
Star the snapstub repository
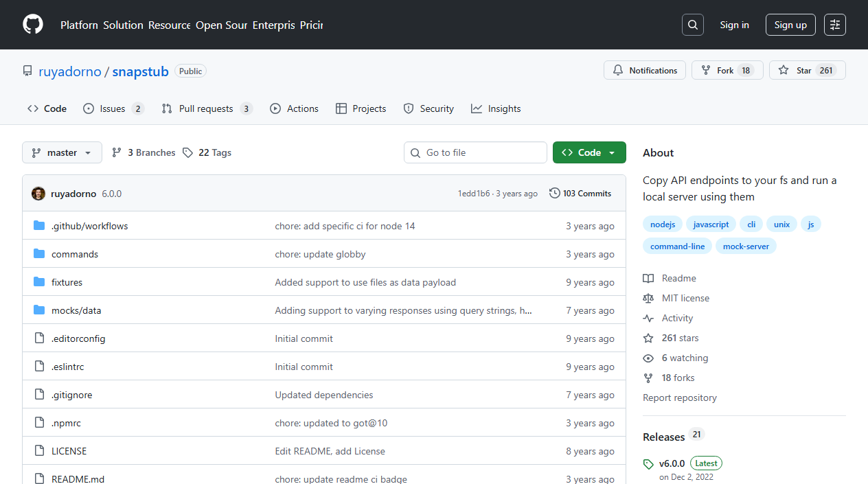808,70
